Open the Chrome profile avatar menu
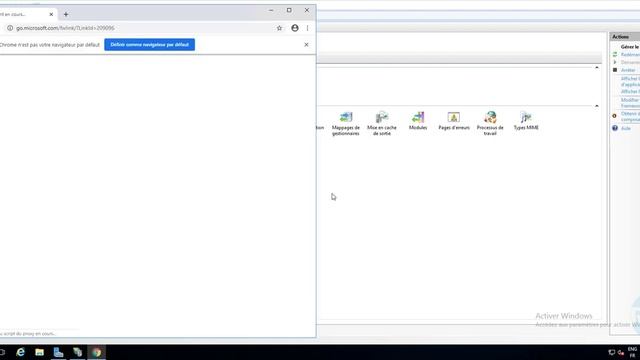The height and width of the screenshot is (360, 640). pos(295,28)
